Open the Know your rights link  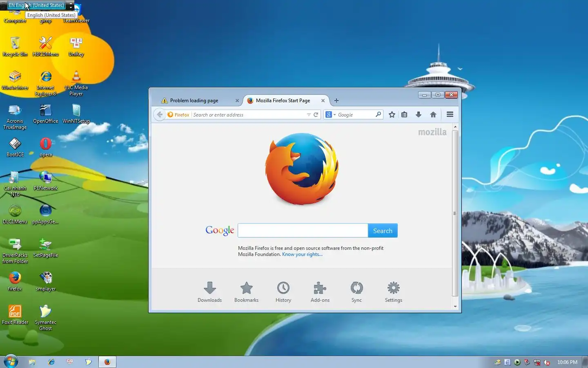coord(302,254)
